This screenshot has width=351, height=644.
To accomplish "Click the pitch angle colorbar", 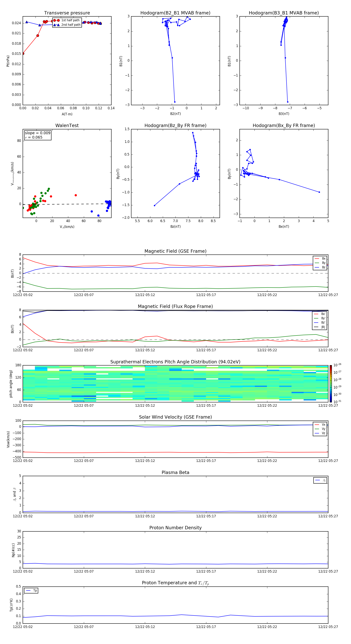I will click(x=331, y=383).
